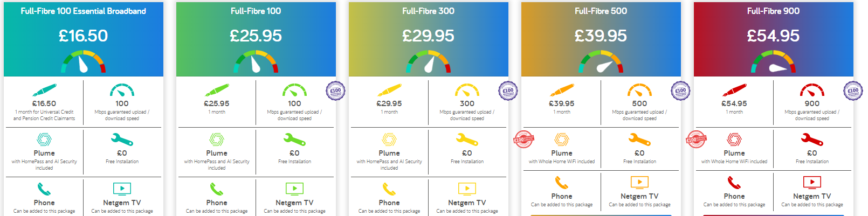Image resolution: width=868 pixels, height=216 pixels.
Task: Click the yellow Netgem TV icon
Action: pyautogui.click(x=467, y=189)
